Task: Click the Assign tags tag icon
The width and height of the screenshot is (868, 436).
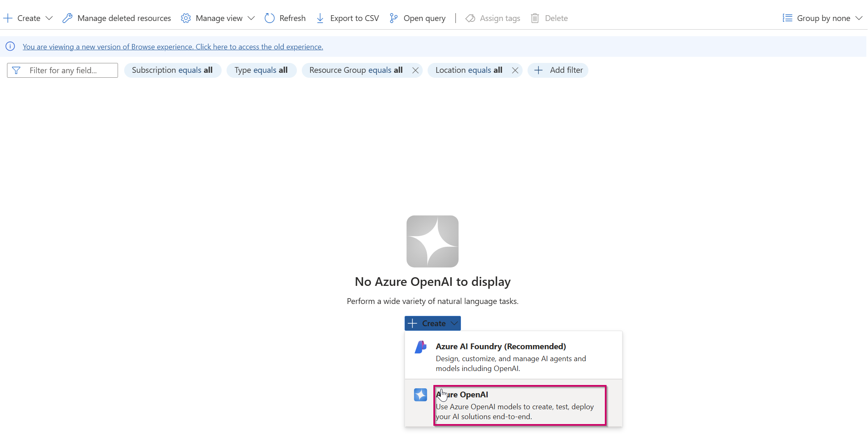Action: pyautogui.click(x=470, y=18)
